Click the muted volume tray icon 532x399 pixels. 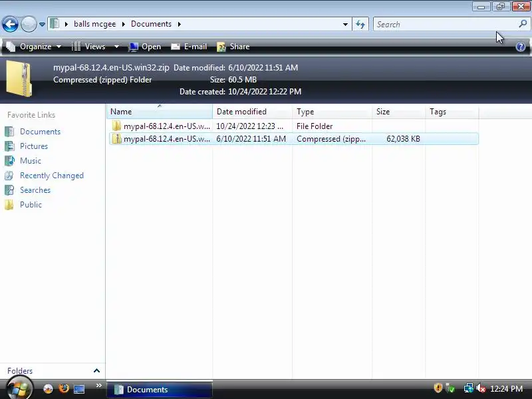click(x=481, y=388)
